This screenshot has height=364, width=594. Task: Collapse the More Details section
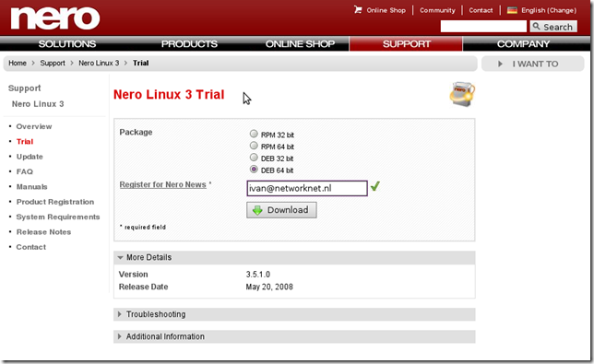[294, 257]
